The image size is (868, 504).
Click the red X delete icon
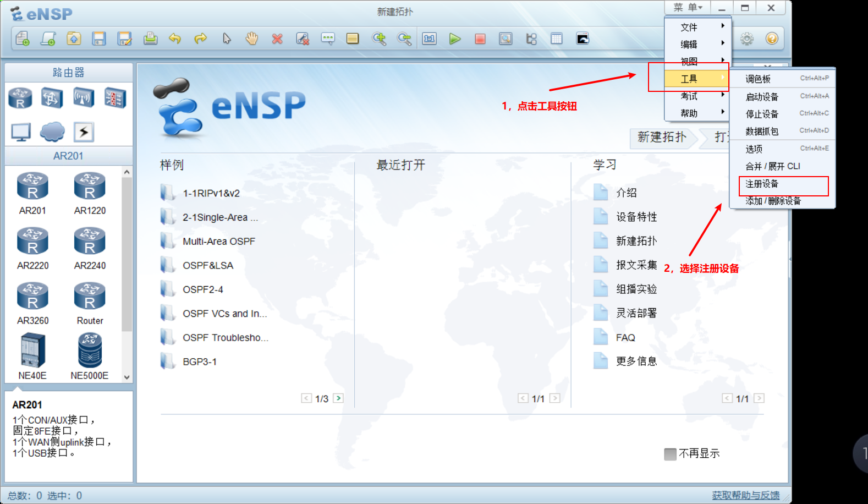click(x=277, y=39)
